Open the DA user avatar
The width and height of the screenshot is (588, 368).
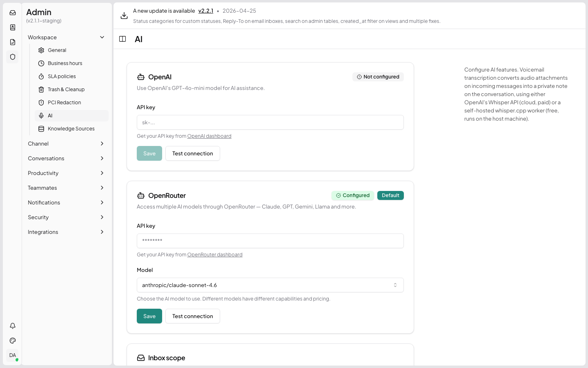13,355
